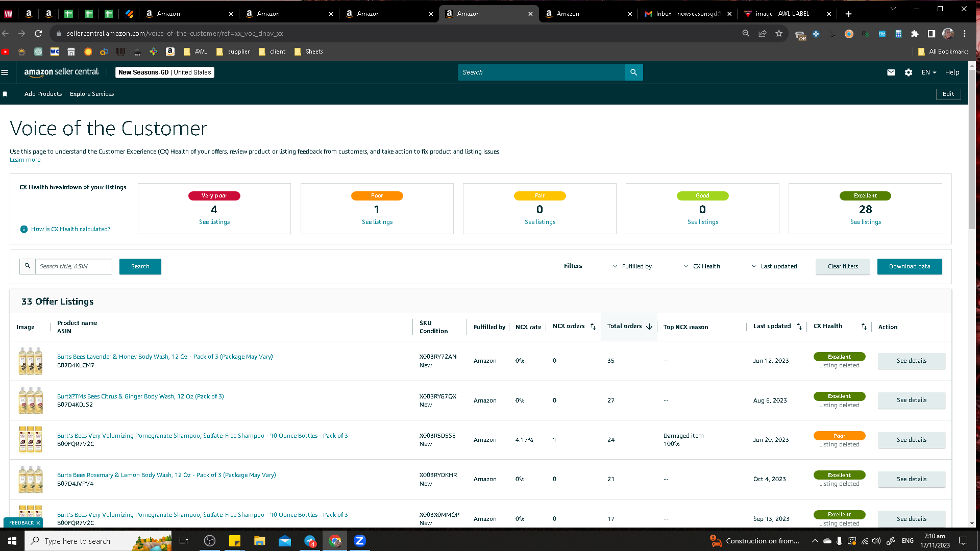Open Add Products menu item
Screen dimensions: 980x551
click(43, 94)
